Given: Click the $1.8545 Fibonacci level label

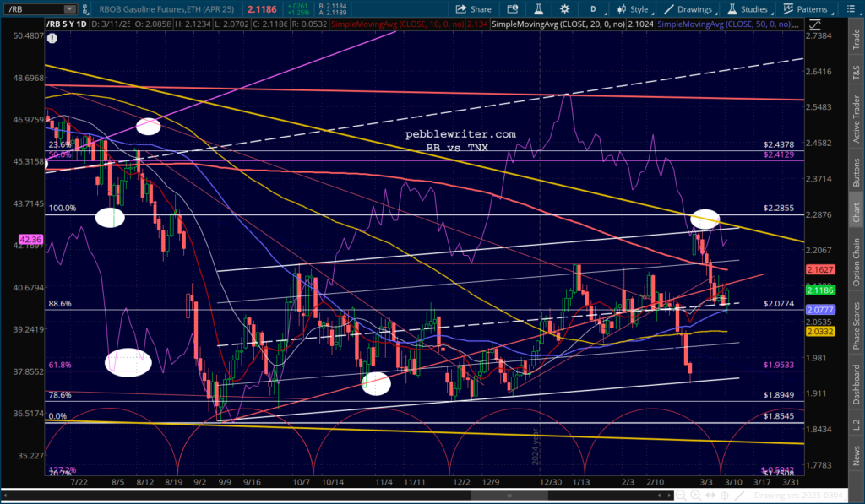Looking at the screenshot, I should (x=778, y=415).
